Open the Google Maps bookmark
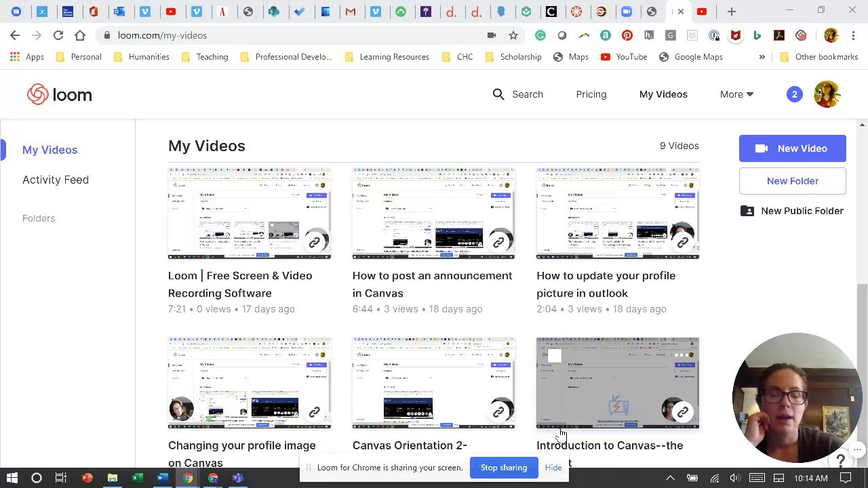Image resolution: width=868 pixels, height=488 pixels. point(691,57)
